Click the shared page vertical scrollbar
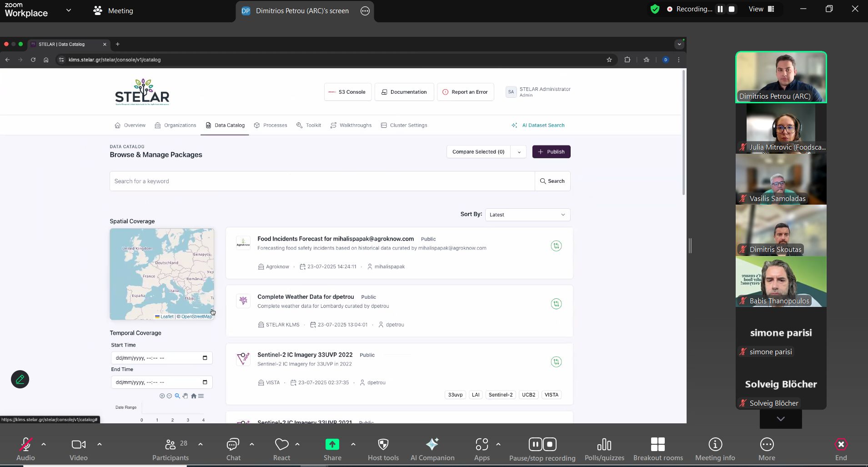Image resolution: width=868 pixels, height=467 pixels. pyautogui.click(x=683, y=133)
